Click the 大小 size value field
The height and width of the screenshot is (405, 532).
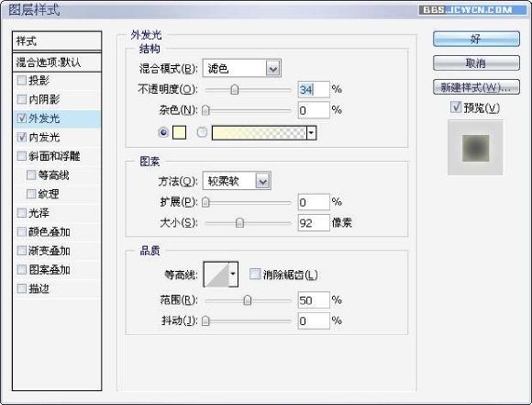(x=314, y=223)
